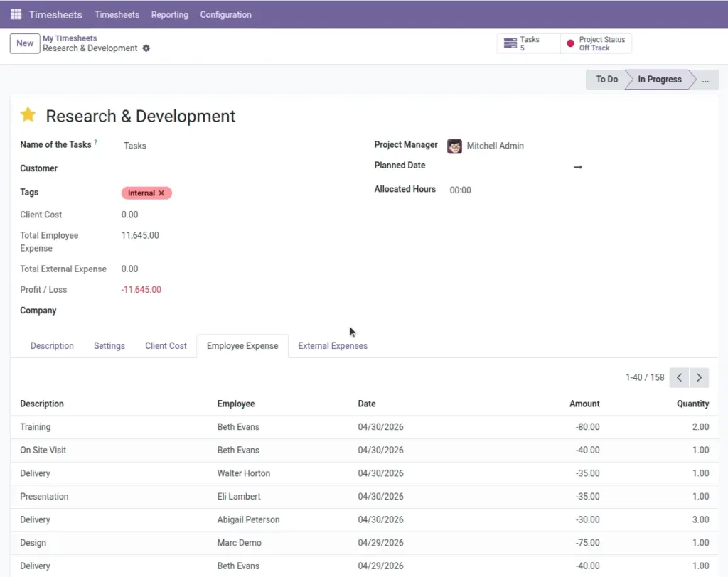Click the -75.00 amount cell

point(587,543)
